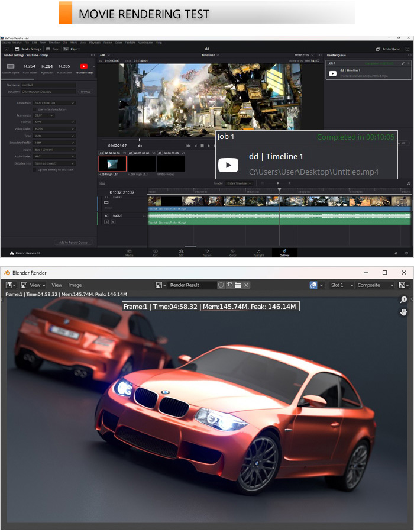The width and height of the screenshot is (414, 532).
Task: Open the Help menu in DaVinci Resolve
Action: (x=159, y=43)
